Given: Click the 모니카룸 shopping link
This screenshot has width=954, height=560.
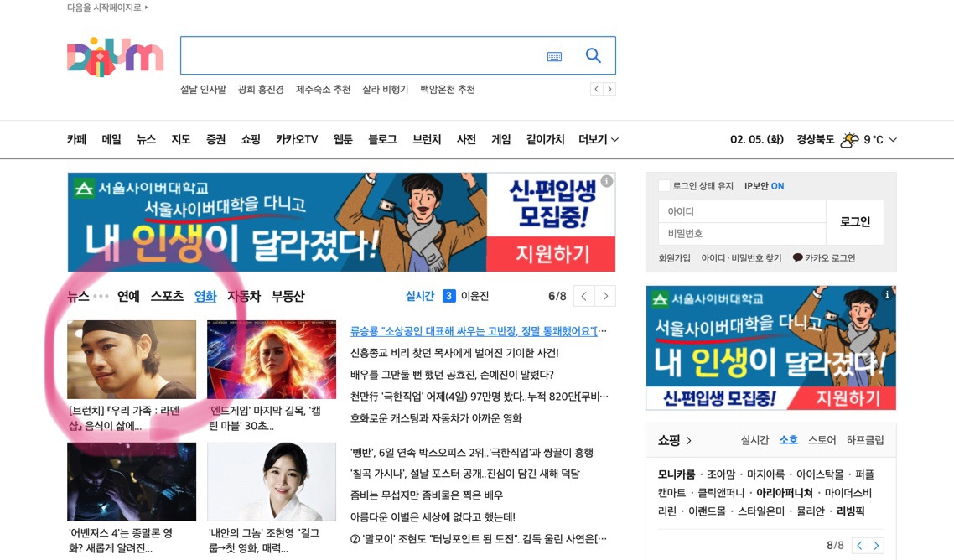Looking at the screenshot, I should (x=677, y=474).
